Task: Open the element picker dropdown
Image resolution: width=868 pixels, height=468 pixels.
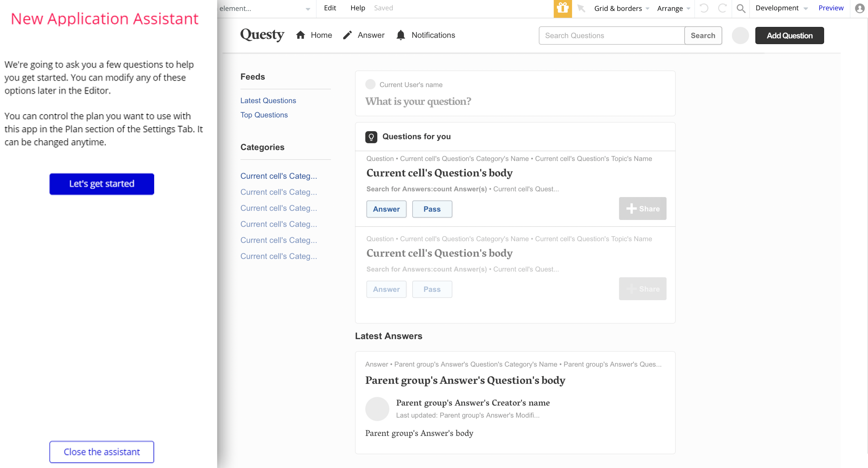Action: pos(265,8)
